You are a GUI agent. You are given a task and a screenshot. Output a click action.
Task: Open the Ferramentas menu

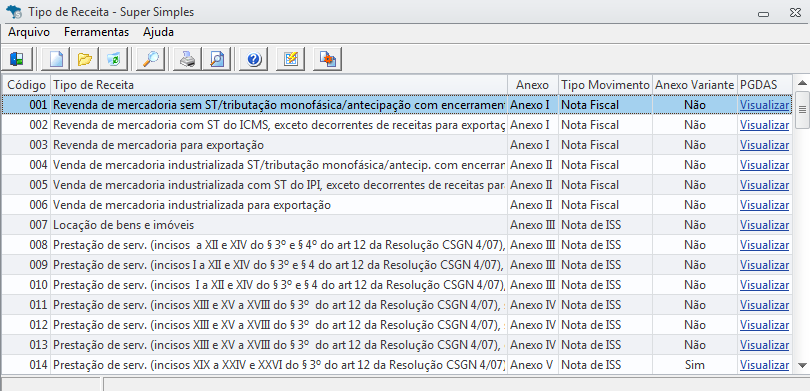[x=97, y=32]
